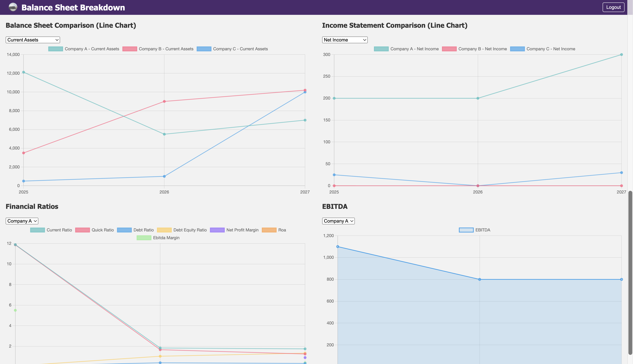Open Financial Ratios Company A dropdown
The image size is (633, 364).
pos(22,221)
